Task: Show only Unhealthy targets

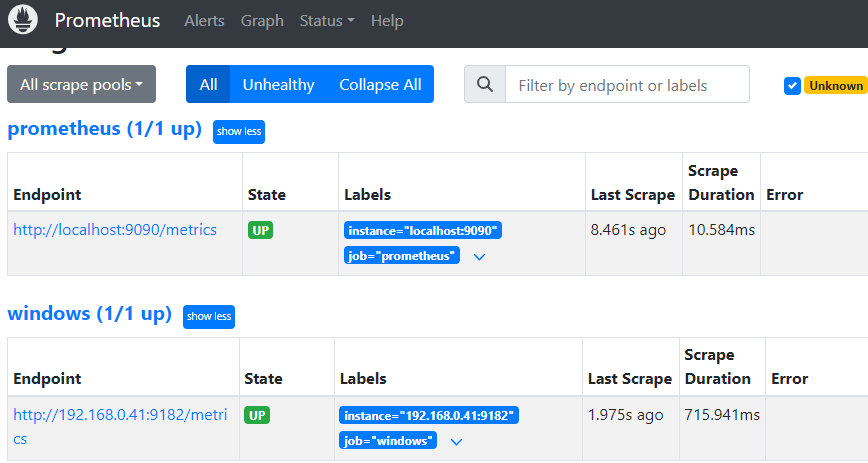Action: [x=278, y=85]
